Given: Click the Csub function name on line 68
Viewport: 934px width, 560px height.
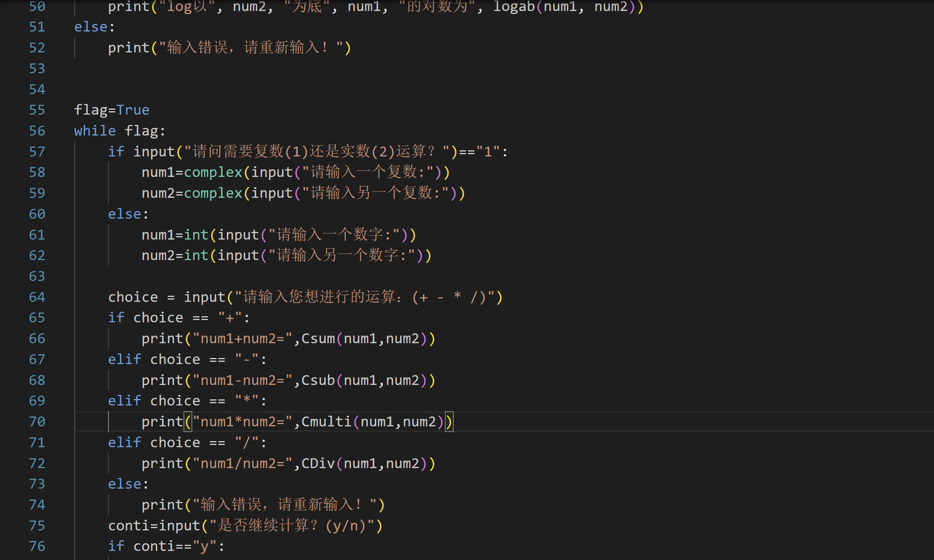Looking at the screenshot, I should point(318,380).
